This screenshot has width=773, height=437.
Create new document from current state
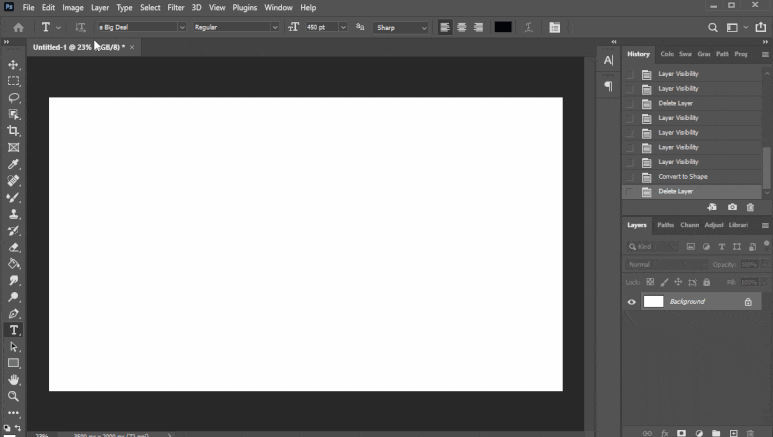(x=712, y=207)
